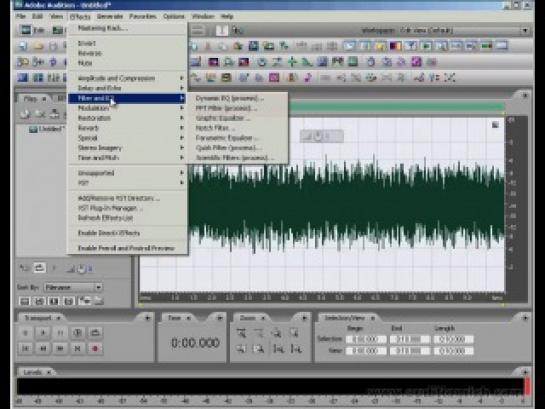545x409 pixels.
Task: Click Zoom to Selection icon in Zoom panel
Action: [x=294, y=333]
